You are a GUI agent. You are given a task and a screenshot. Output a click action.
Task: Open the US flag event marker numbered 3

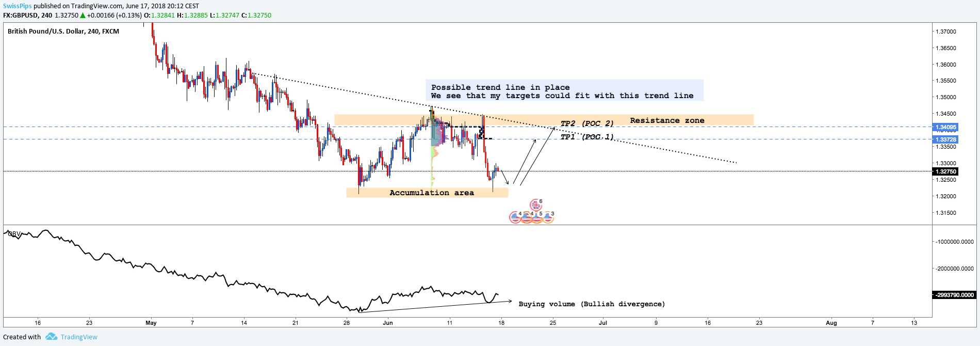click(x=548, y=217)
